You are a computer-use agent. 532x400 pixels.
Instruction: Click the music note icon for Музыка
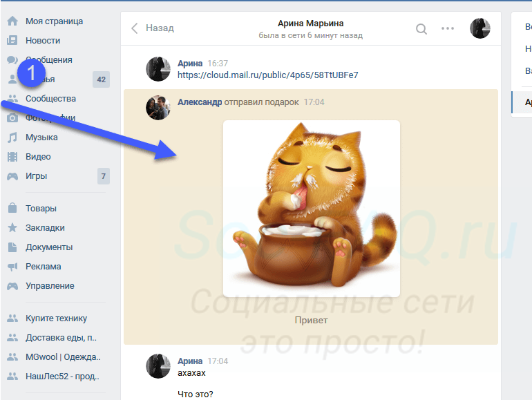click(12, 137)
